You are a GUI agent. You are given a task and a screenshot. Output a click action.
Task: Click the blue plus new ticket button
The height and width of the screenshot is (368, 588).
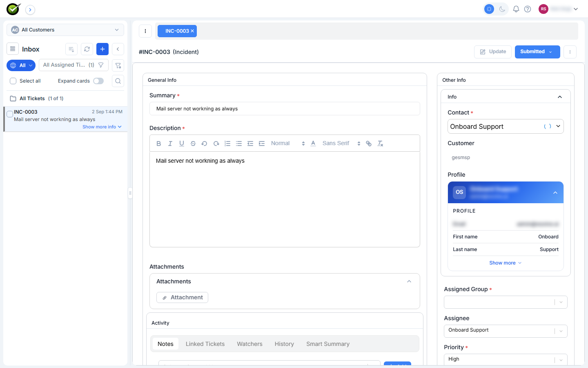click(102, 49)
